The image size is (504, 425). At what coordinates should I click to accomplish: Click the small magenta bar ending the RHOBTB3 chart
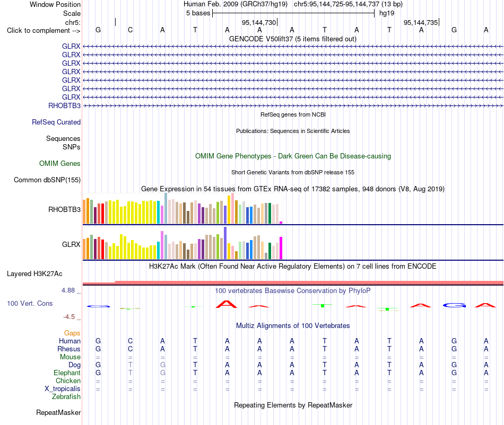click(x=281, y=223)
